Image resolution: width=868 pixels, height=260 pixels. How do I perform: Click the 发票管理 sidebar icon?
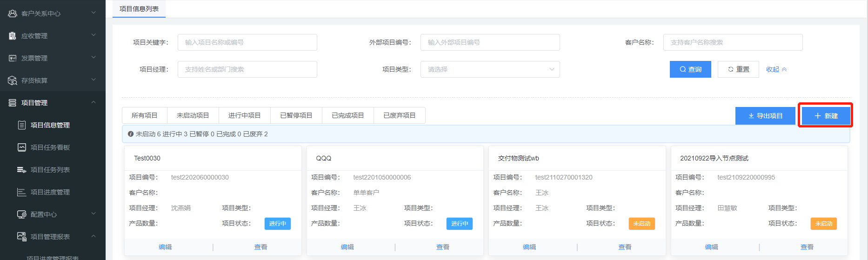pyautogui.click(x=13, y=58)
